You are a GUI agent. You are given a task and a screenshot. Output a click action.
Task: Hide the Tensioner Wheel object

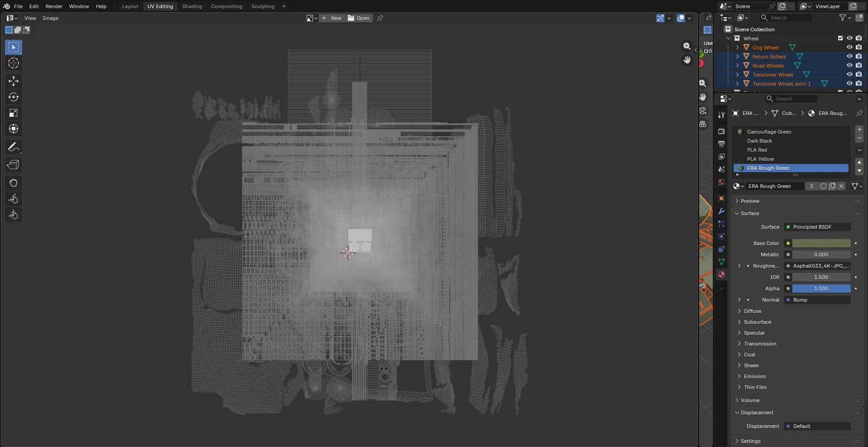(849, 75)
